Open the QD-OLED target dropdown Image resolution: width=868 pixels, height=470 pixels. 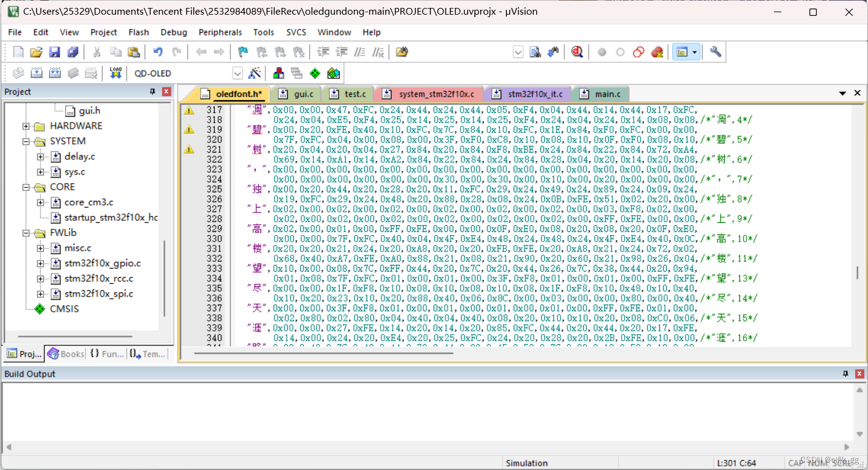pyautogui.click(x=238, y=73)
